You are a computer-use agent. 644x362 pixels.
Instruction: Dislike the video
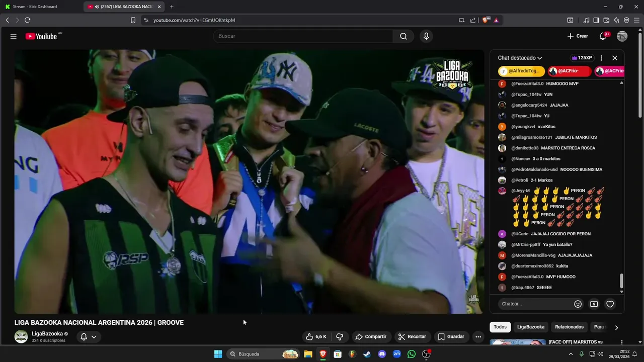pos(340,337)
